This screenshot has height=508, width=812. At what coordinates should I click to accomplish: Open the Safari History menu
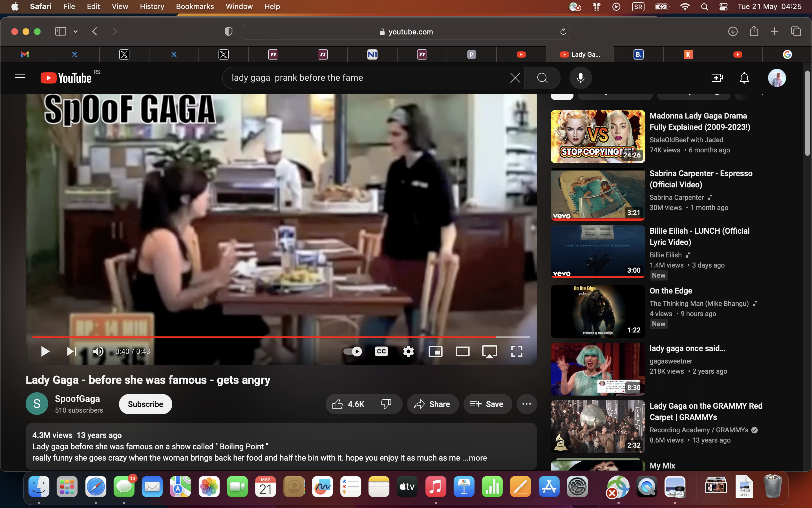click(152, 6)
